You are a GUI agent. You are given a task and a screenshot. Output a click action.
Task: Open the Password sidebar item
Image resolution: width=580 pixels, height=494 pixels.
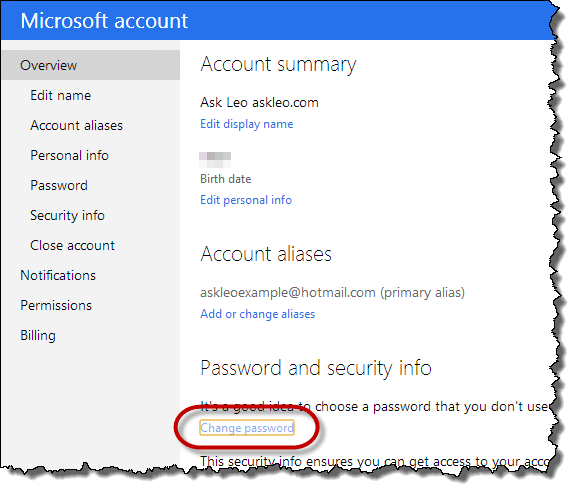pyautogui.click(x=59, y=185)
